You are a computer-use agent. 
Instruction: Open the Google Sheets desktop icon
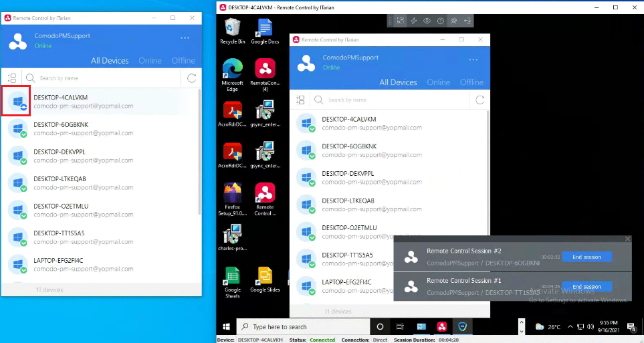click(233, 282)
